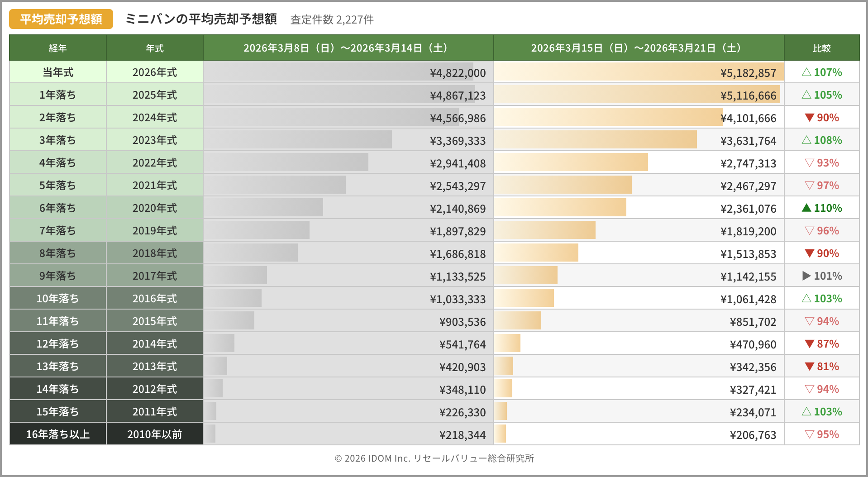
Task: Click the orange 平均売却予想額 badge
Action: 61,19
